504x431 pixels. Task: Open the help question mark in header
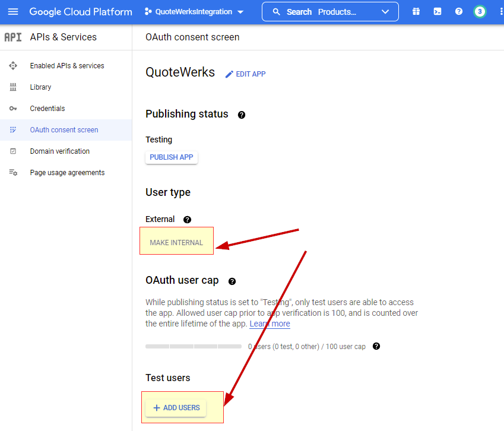pos(458,12)
